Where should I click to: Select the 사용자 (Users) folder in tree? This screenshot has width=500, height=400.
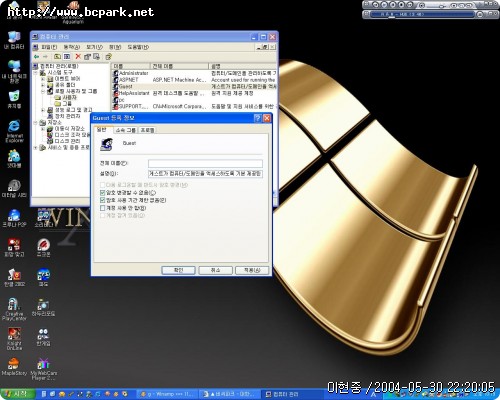click(x=66, y=97)
